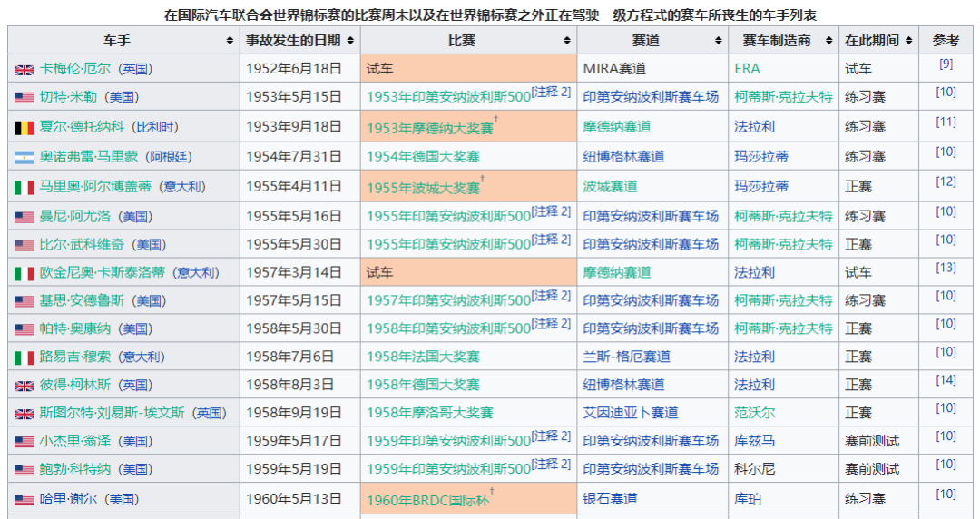
Task: Click US flag beside 切特·米勒
Action: (24, 98)
